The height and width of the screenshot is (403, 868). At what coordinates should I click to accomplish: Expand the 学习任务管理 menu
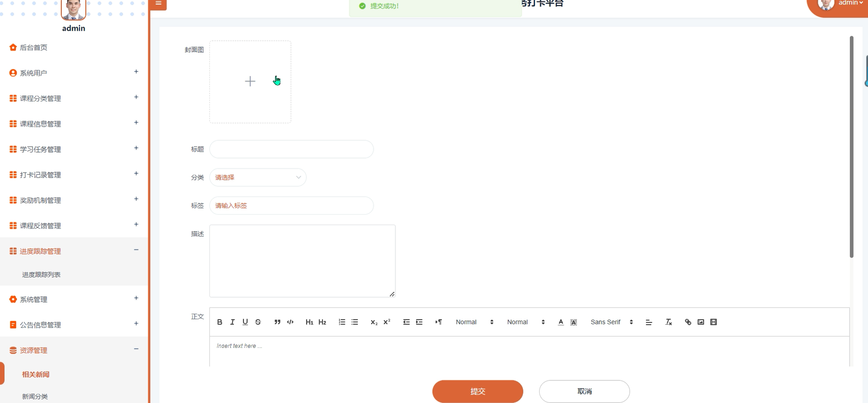tap(74, 149)
